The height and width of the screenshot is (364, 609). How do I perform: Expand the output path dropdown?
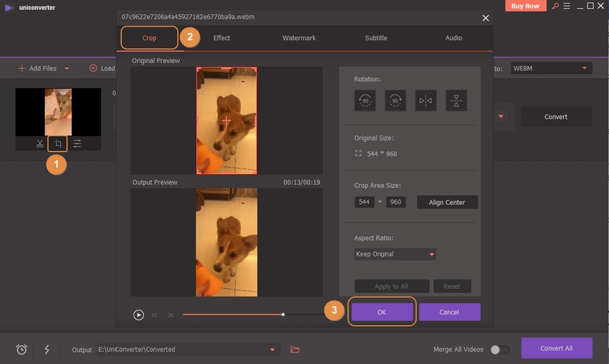pos(272,350)
